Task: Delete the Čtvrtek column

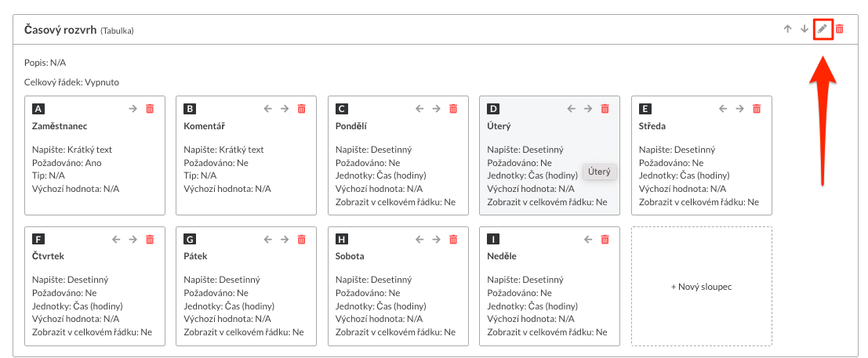Action: coord(150,239)
